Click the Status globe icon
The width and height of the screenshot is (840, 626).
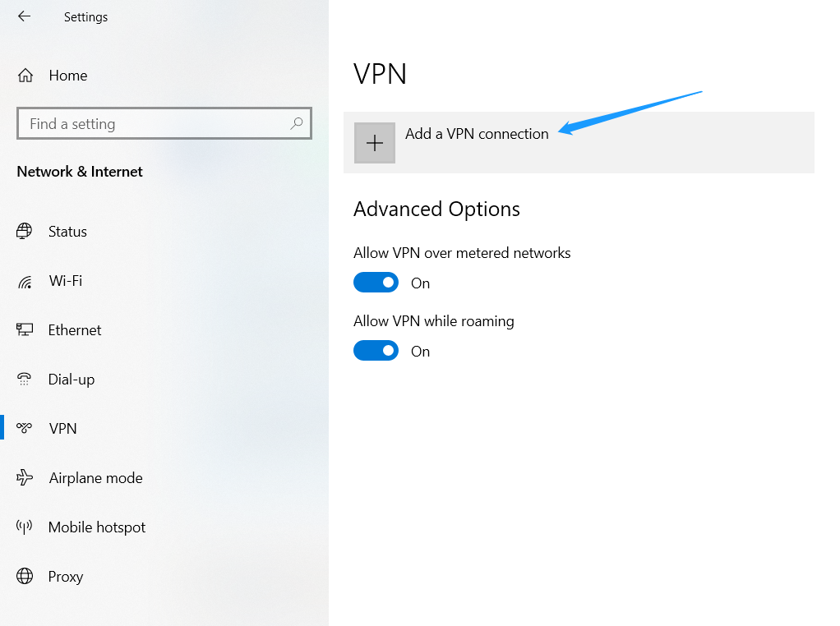[24, 232]
